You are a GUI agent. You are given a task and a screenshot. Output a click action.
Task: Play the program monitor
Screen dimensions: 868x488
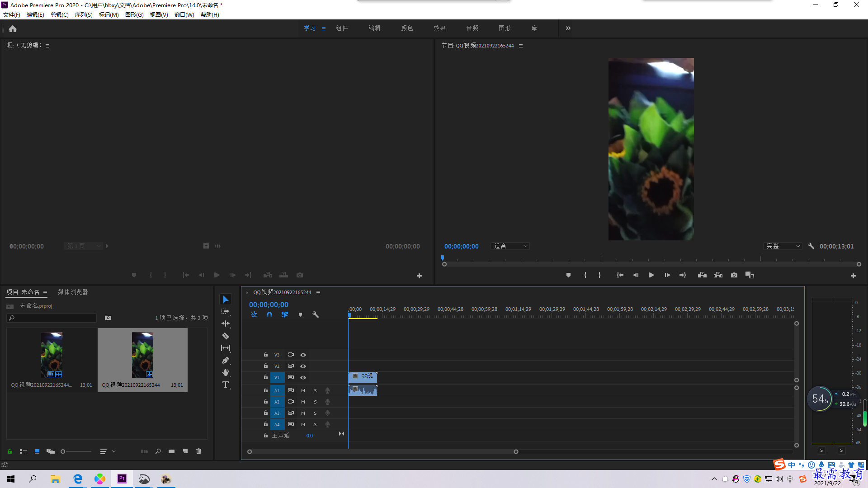(651, 275)
